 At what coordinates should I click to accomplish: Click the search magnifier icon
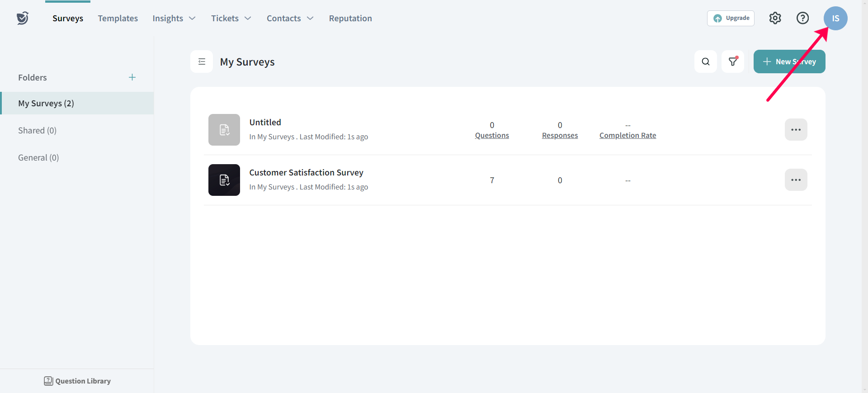[705, 62]
